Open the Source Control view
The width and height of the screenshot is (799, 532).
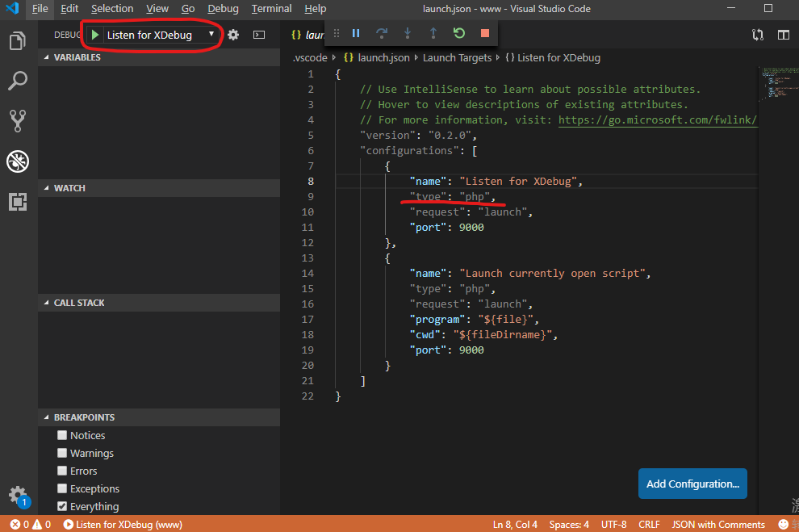[x=17, y=121]
